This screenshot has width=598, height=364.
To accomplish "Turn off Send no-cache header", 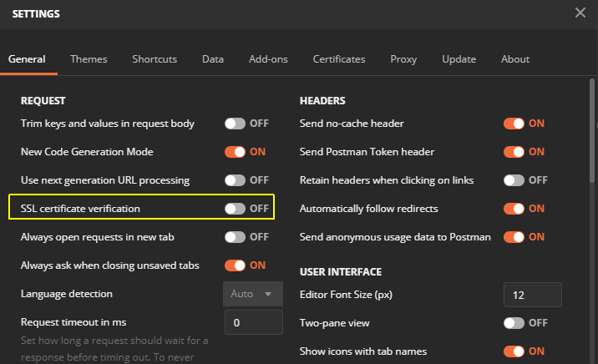I will pyautogui.click(x=514, y=124).
